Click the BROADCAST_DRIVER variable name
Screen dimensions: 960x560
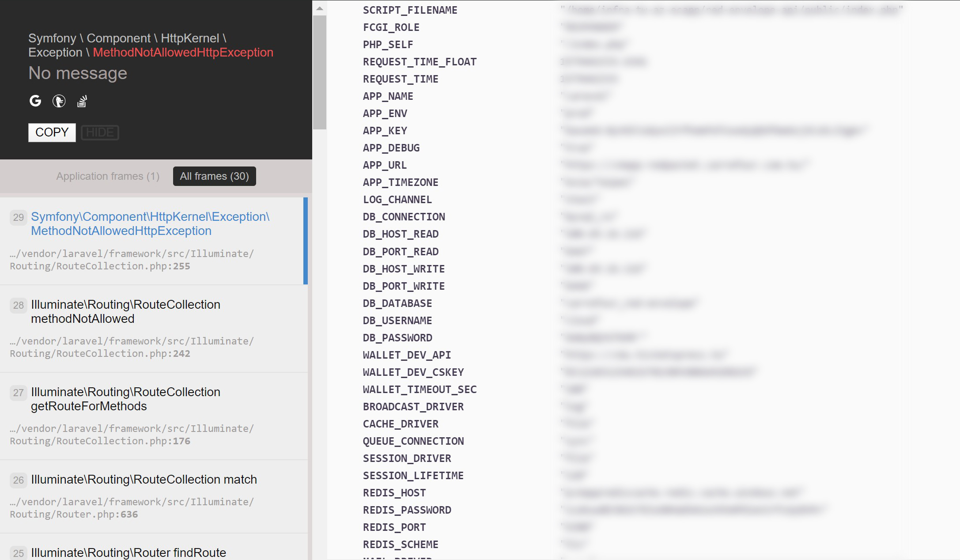pos(413,407)
